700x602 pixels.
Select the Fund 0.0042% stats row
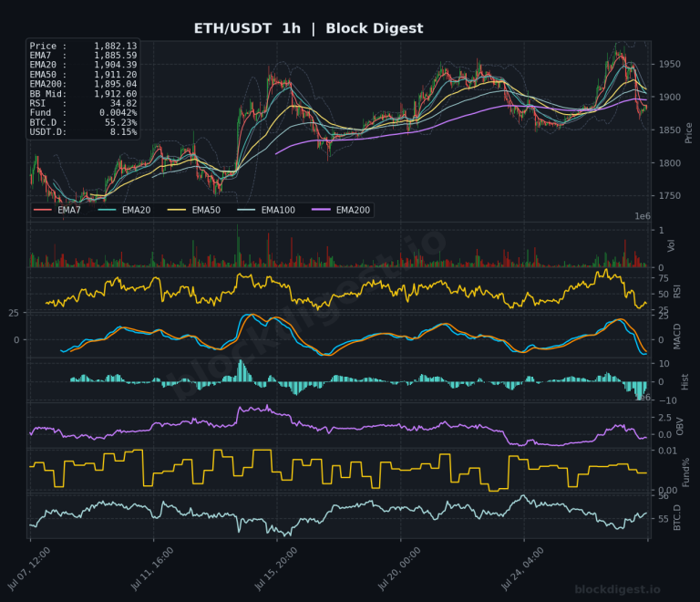tap(83, 112)
